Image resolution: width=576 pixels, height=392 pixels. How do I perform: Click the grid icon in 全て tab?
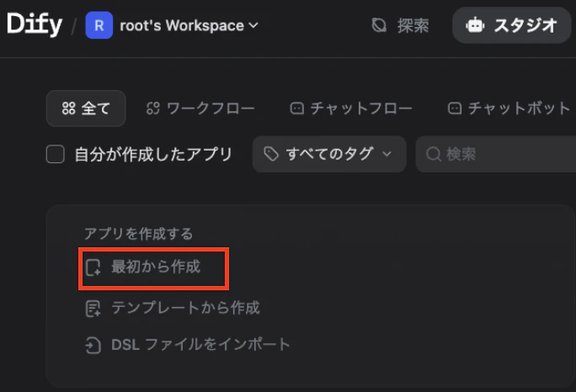pos(69,109)
